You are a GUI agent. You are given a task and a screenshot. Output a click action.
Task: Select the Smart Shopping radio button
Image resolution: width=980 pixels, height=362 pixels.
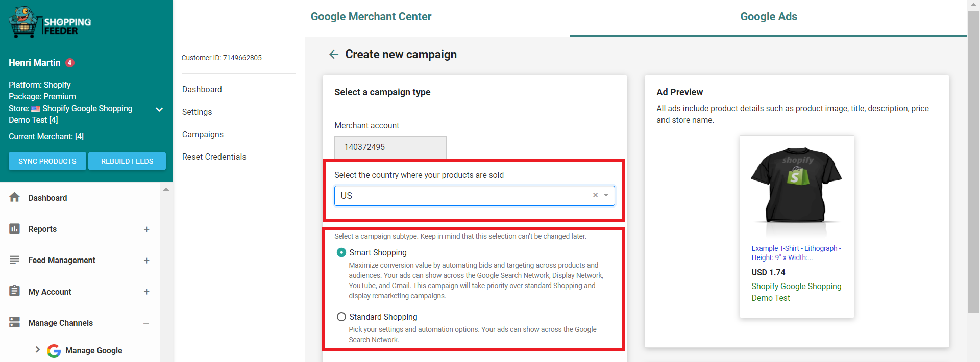pyautogui.click(x=341, y=252)
